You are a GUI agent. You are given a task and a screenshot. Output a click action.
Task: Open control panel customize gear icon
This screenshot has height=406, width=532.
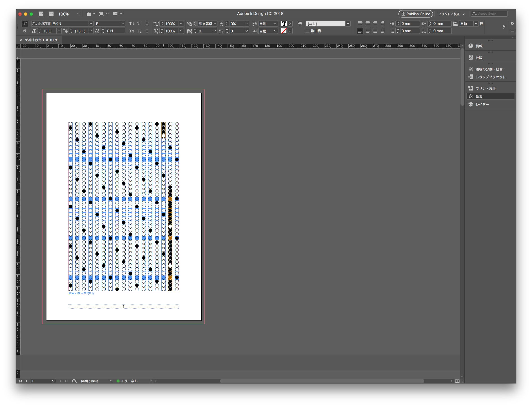[512, 23]
